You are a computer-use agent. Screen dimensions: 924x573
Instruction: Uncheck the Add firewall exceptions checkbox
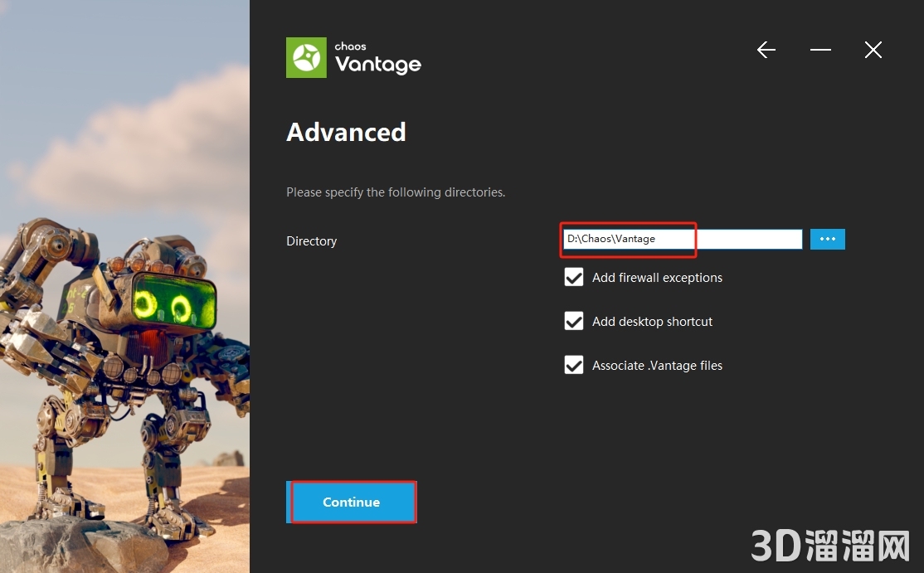coord(574,278)
